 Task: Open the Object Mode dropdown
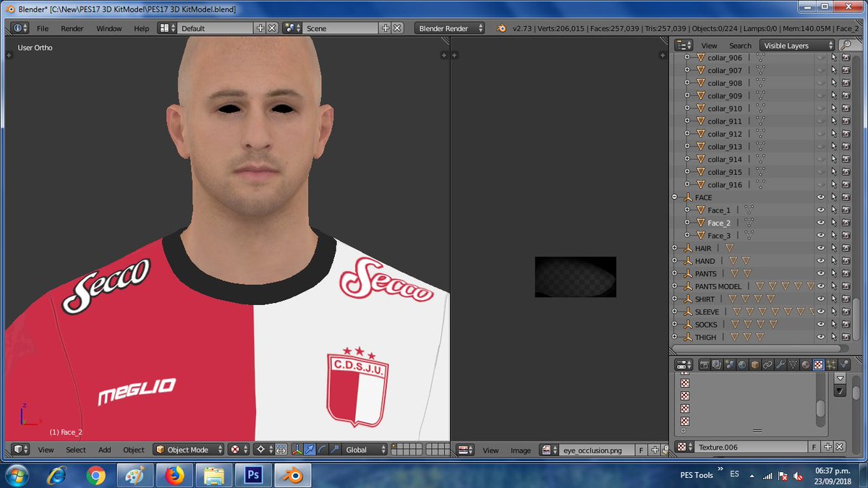click(188, 450)
